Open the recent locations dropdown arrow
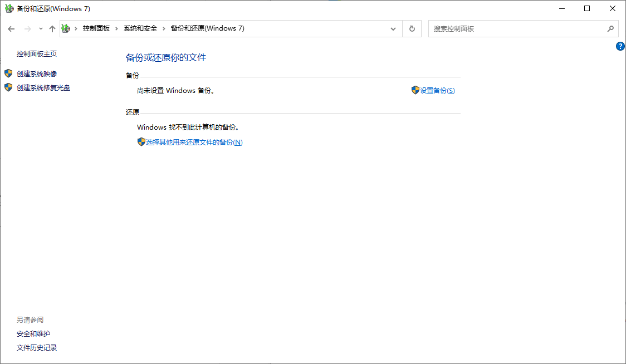 point(40,28)
